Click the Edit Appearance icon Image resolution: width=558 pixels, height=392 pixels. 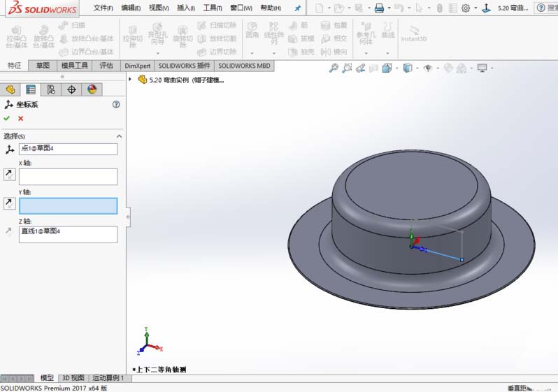(448, 68)
